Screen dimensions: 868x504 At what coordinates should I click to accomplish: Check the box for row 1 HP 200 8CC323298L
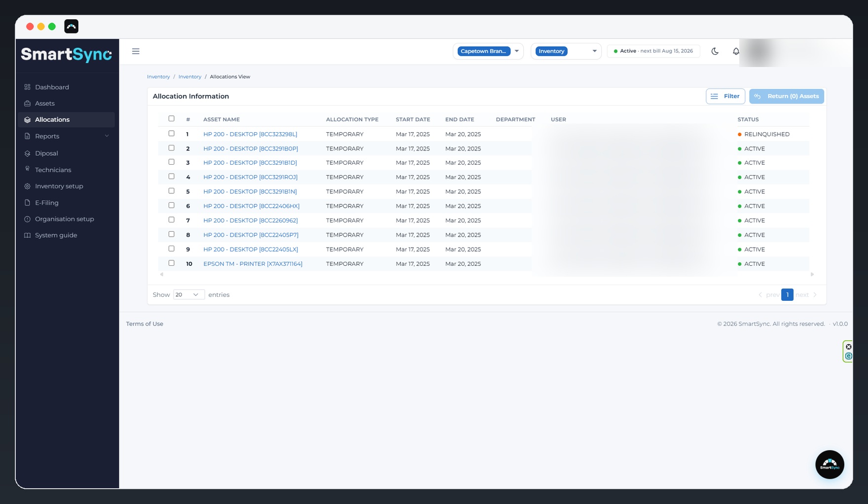[x=172, y=133]
